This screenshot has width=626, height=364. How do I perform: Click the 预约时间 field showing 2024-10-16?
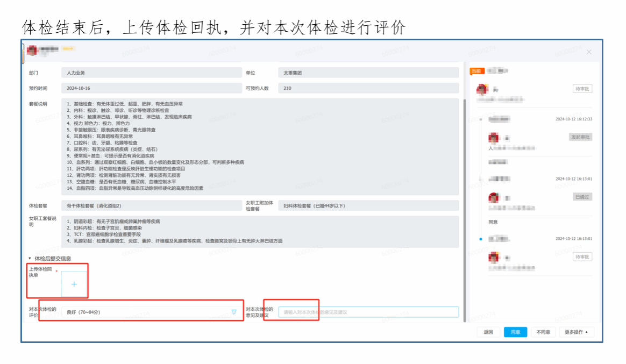click(152, 88)
